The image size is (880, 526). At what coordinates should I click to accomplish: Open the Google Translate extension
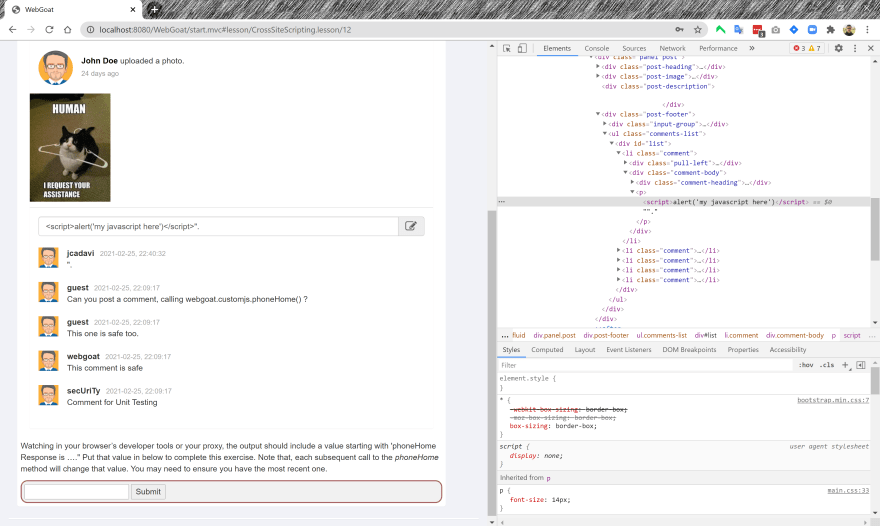pos(739,30)
